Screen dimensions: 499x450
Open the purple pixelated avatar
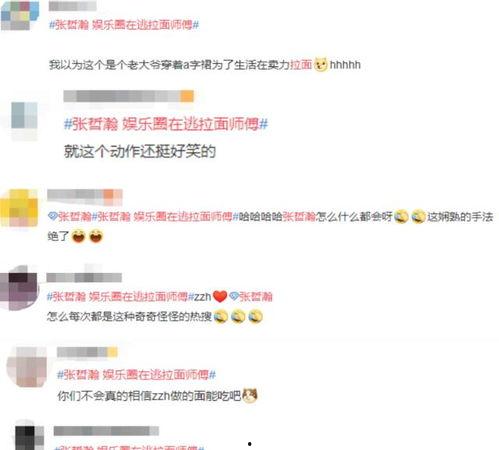pos(19,288)
